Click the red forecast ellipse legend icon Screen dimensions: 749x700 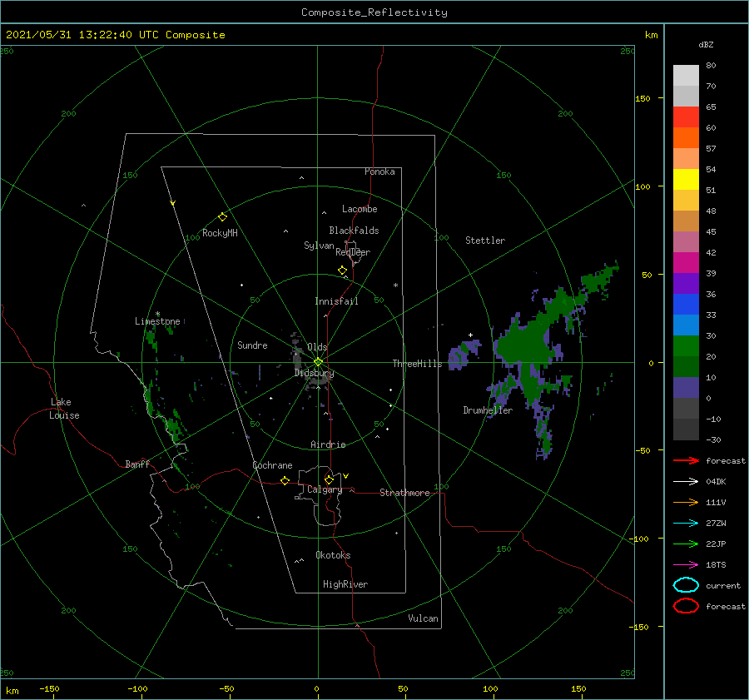pos(686,606)
